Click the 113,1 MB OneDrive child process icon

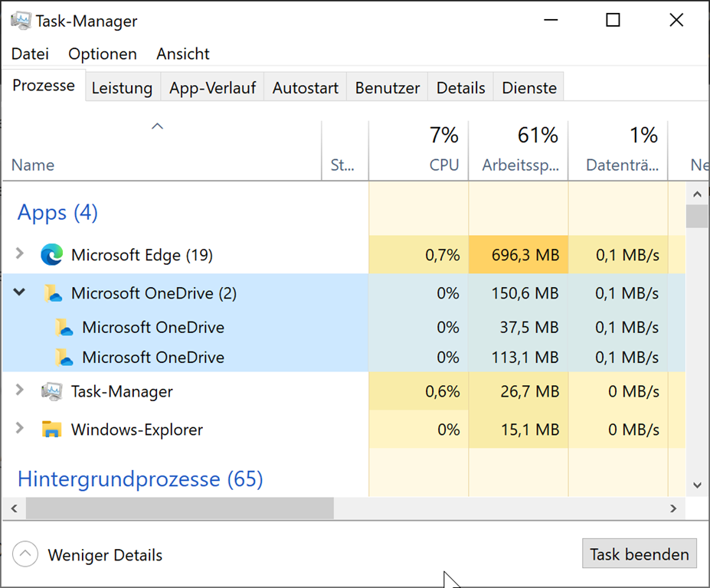(x=64, y=358)
